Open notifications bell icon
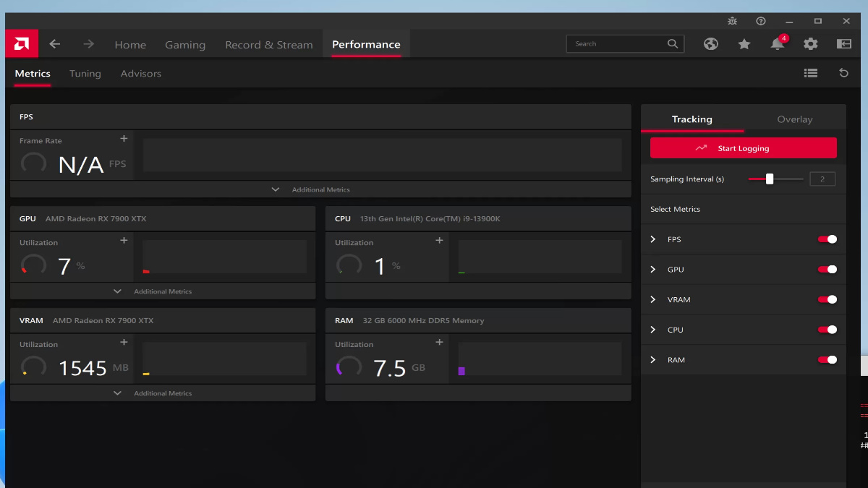Screen dimensions: 868x488 778,43
